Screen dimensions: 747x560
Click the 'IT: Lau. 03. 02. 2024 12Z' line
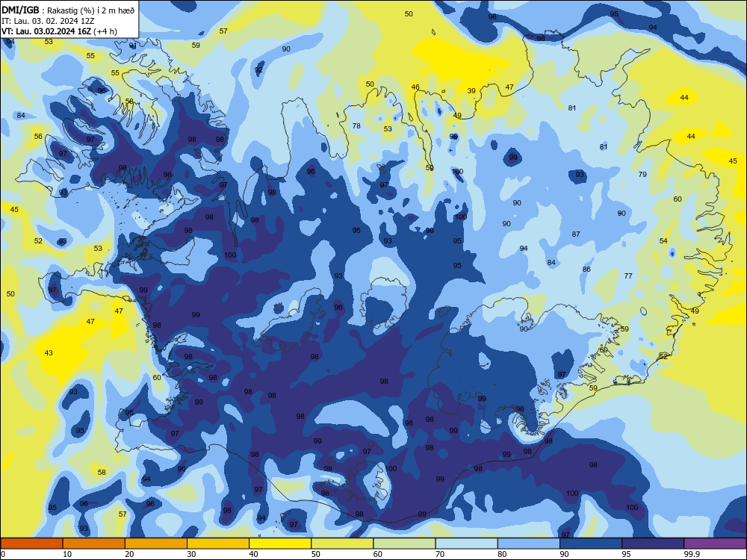pyautogui.click(x=48, y=21)
